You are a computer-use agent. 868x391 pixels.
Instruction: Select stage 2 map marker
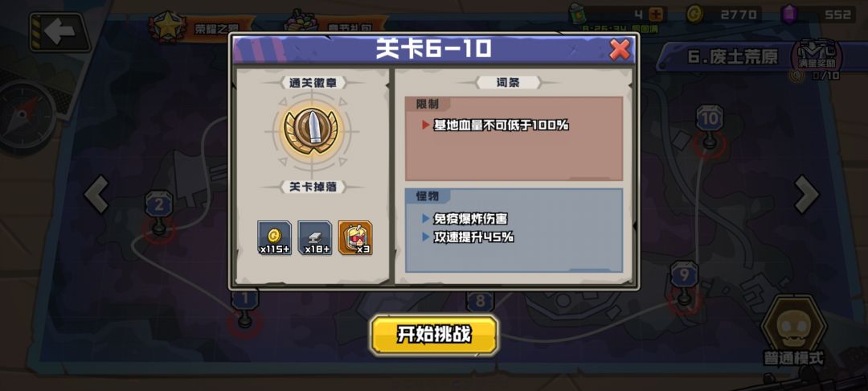[x=159, y=214]
